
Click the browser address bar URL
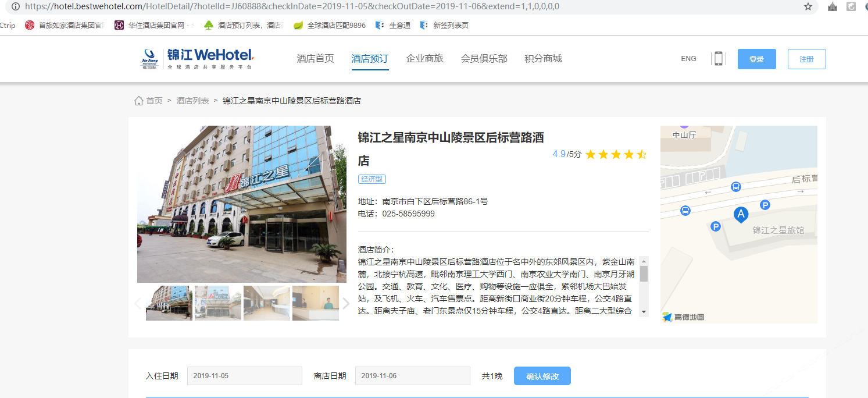coord(292,6)
